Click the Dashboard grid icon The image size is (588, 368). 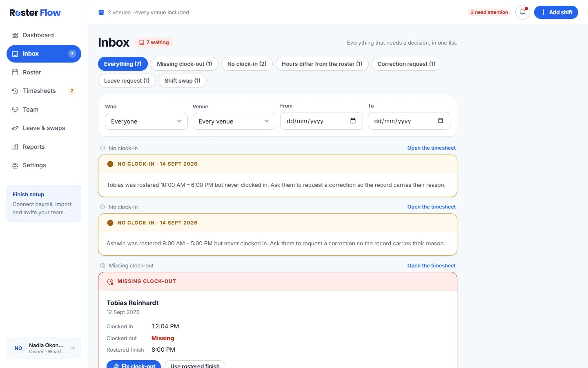(x=15, y=35)
